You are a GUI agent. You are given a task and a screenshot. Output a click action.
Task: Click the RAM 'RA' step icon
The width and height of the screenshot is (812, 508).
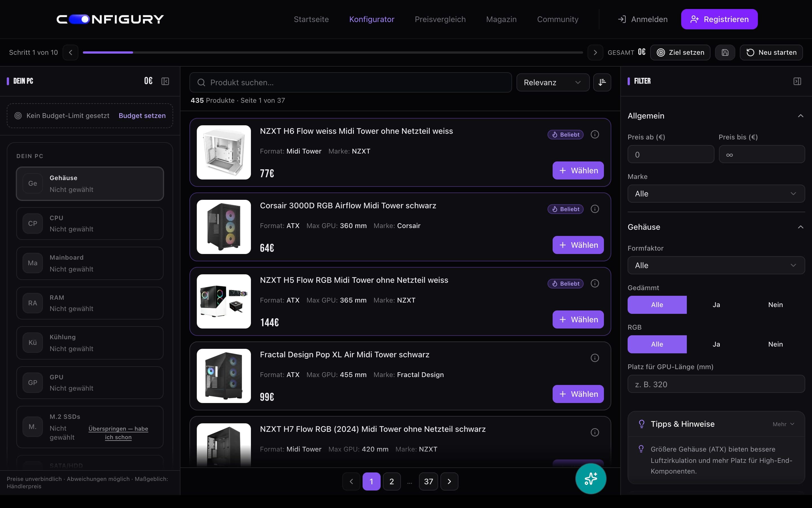[32, 303]
